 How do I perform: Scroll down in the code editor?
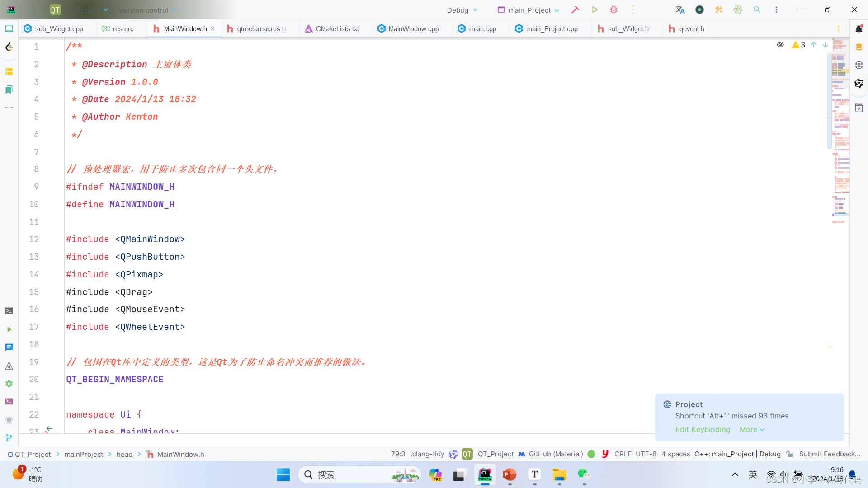[826, 45]
